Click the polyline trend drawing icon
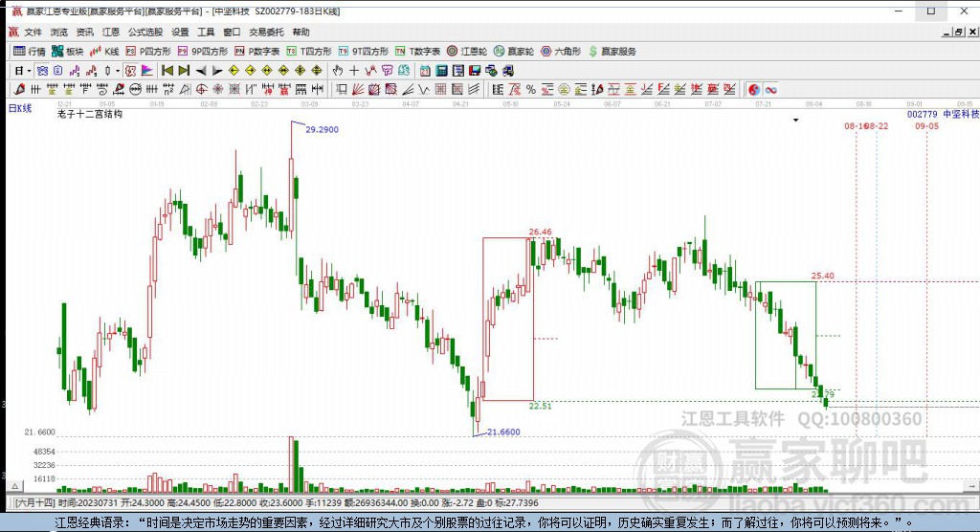Screen dimensions: 980x532 [370, 71]
